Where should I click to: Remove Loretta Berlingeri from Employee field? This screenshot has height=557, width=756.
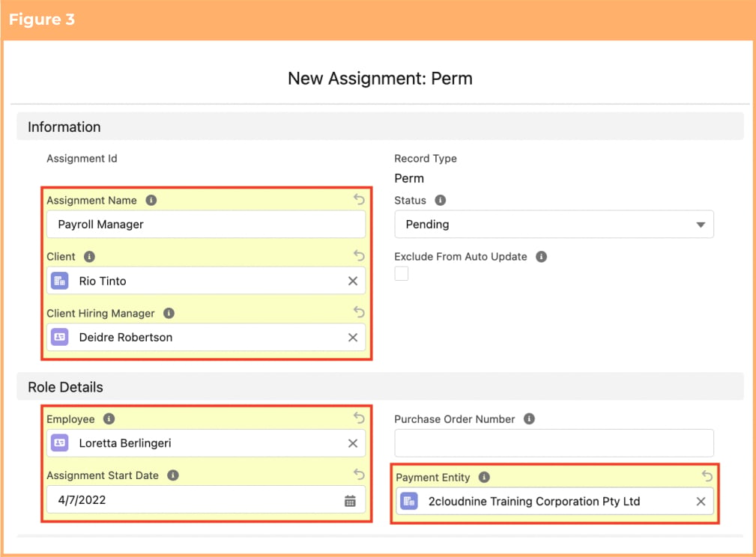[353, 443]
